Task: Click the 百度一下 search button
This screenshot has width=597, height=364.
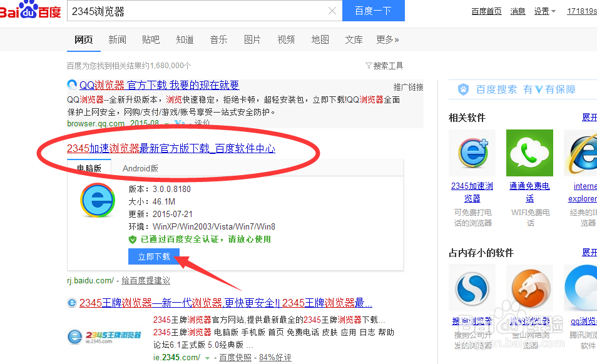Action: point(374,11)
